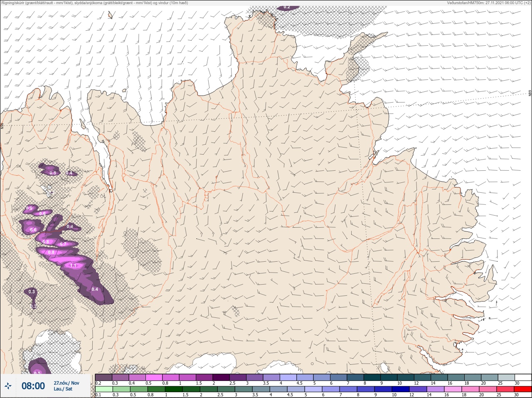Click the 30 label on the upper legend row

pos(517,383)
